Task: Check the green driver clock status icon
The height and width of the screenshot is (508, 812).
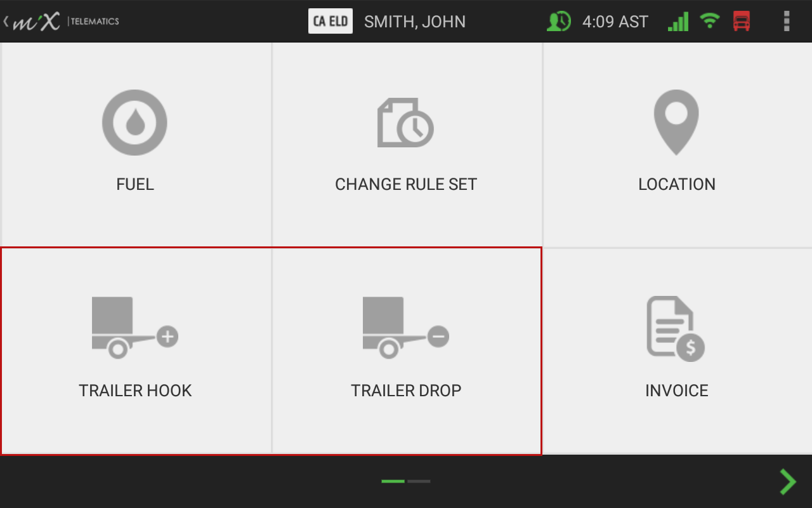Action: pos(559,22)
